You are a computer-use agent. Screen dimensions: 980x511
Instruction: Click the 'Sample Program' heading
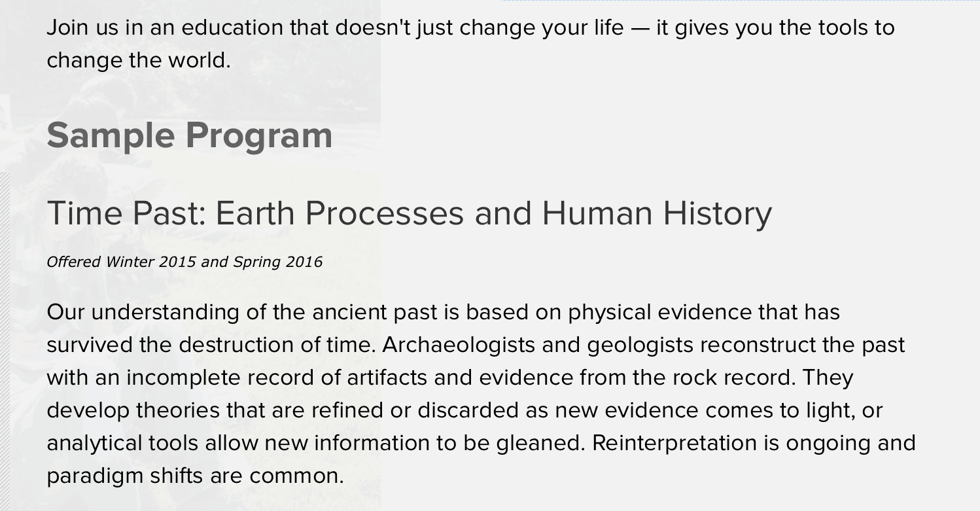point(190,136)
